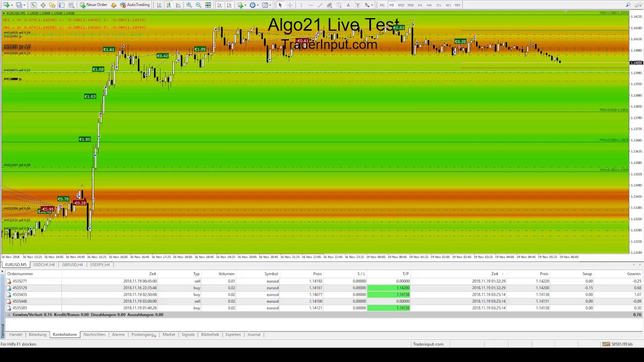Image resolution: width=644 pixels, height=362 pixels.
Task: Close the terminal panel
Action: 3,271
